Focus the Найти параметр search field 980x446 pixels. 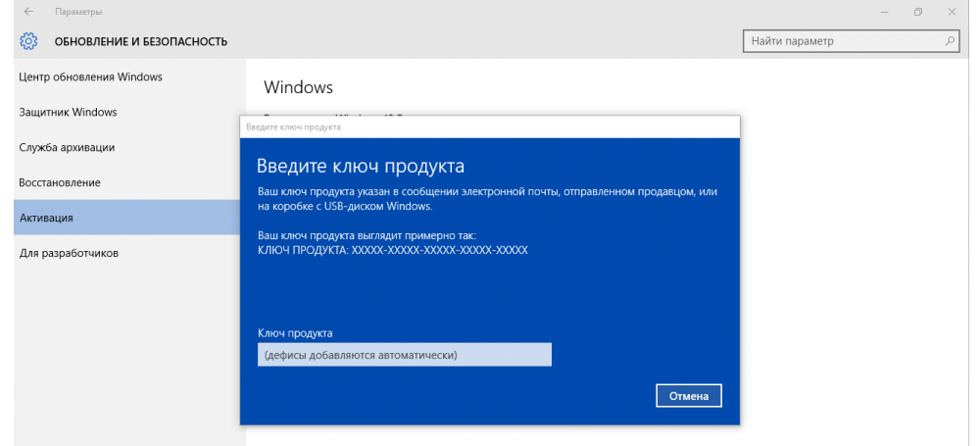tap(843, 41)
